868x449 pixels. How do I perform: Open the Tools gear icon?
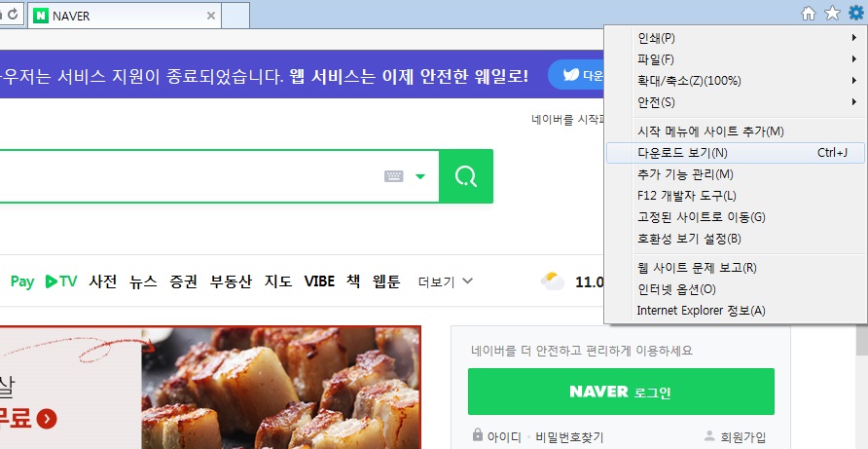click(x=855, y=14)
